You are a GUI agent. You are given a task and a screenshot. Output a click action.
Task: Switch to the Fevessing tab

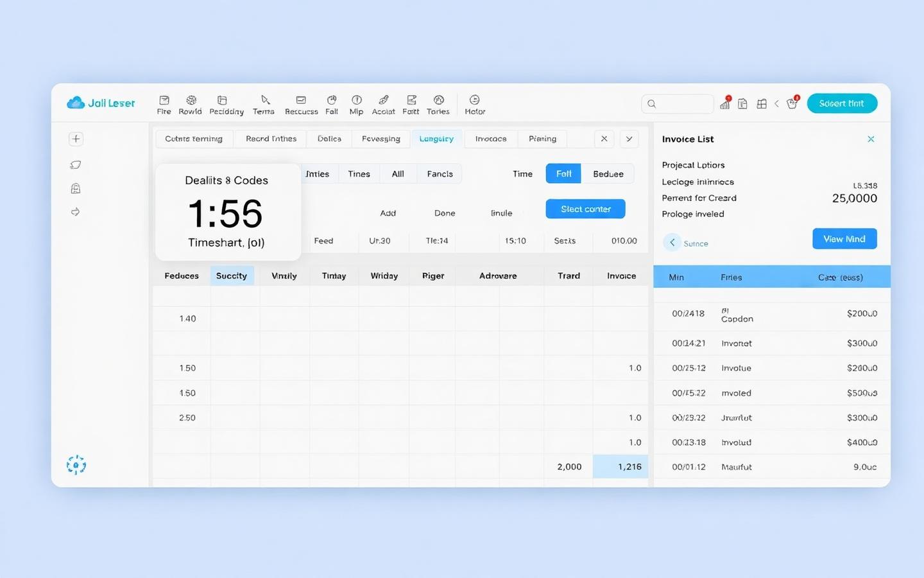(381, 139)
